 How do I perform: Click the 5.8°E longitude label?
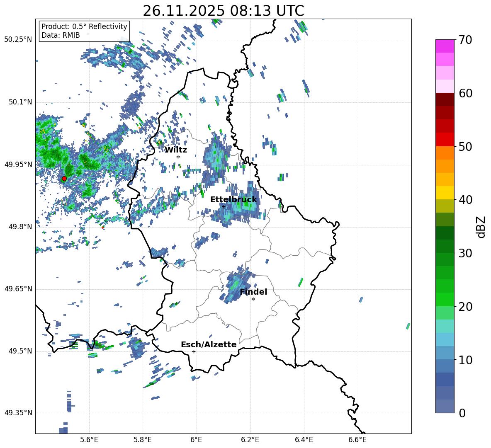[x=143, y=440]
